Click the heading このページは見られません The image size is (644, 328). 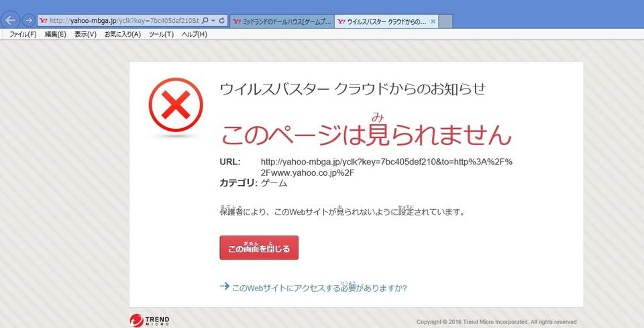pos(366,133)
